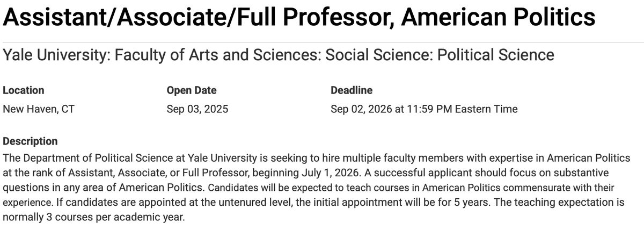Image resolution: width=644 pixels, height=230 pixels.
Task: Click the Open Date label
Action: pos(192,90)
